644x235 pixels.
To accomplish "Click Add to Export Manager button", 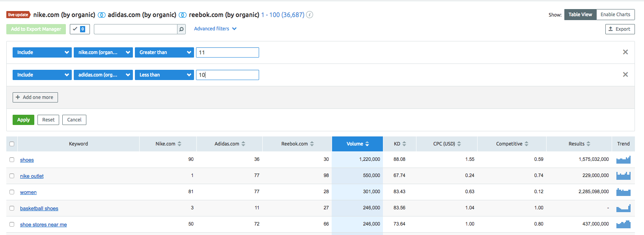I will (x=36, y=29).
